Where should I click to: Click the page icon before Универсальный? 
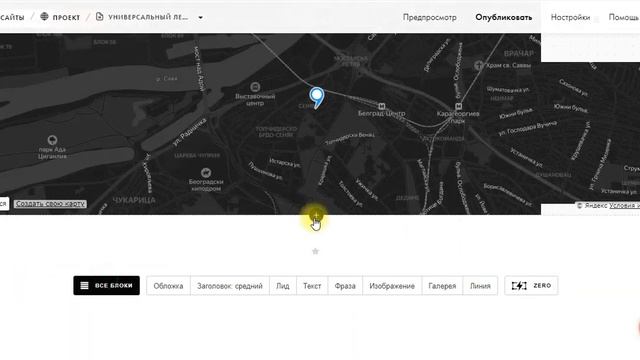coord(99,16)
